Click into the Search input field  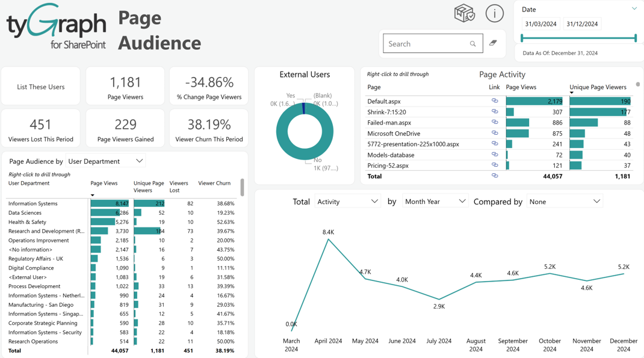click(x=427, y=43)
